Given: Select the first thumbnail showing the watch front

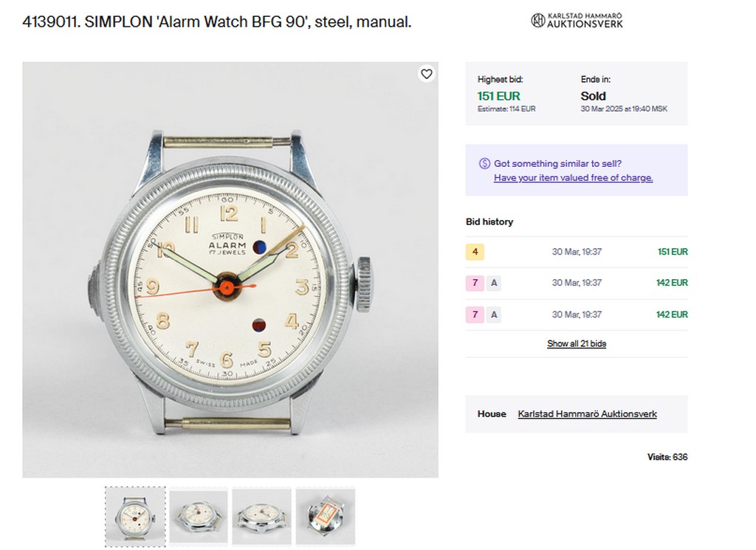Looking at the screenshot, I should click(135, 517).
